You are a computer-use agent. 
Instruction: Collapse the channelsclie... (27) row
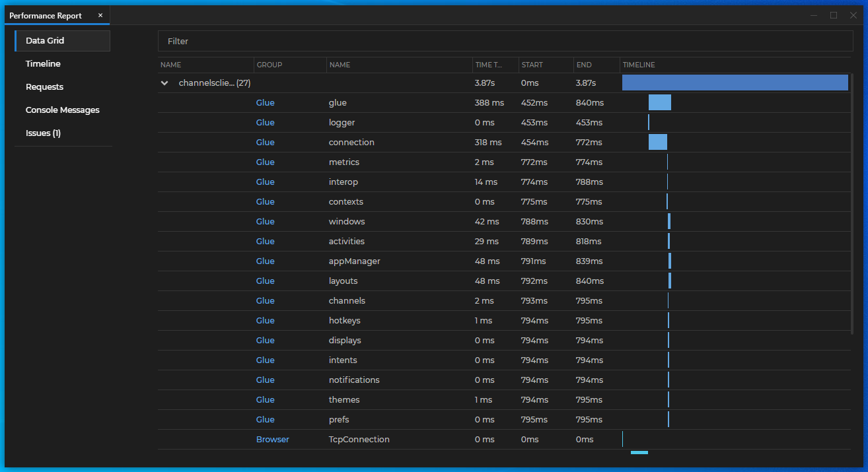click(x=164, y=83)
